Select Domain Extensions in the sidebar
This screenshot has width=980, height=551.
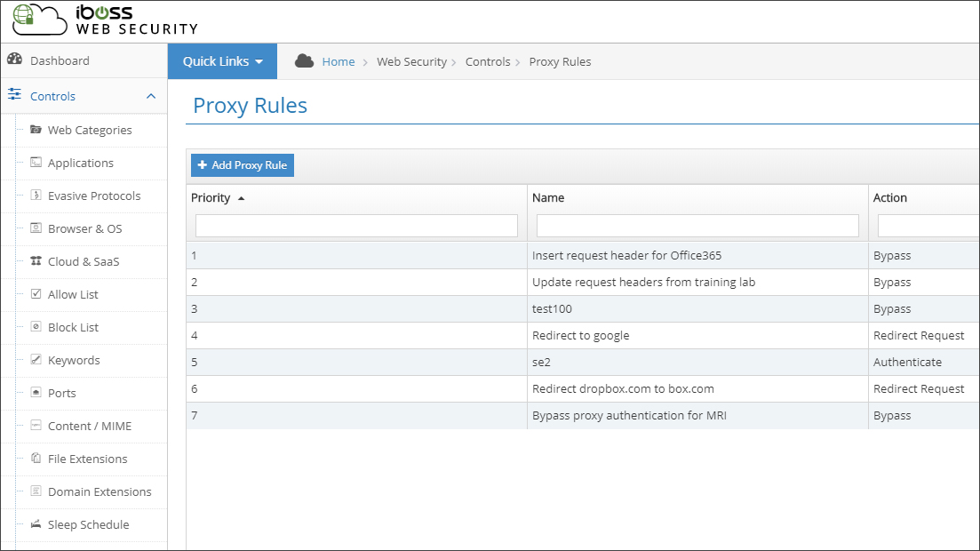100,491
